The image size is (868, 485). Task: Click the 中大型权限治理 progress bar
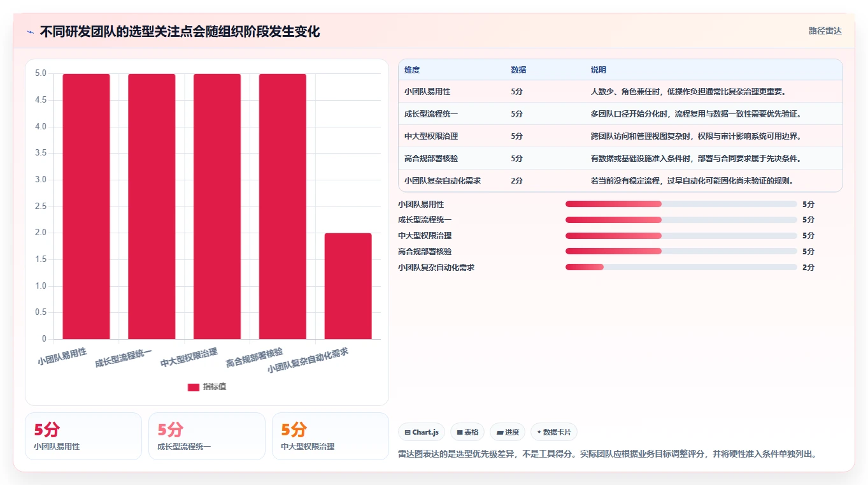[681, 236]
